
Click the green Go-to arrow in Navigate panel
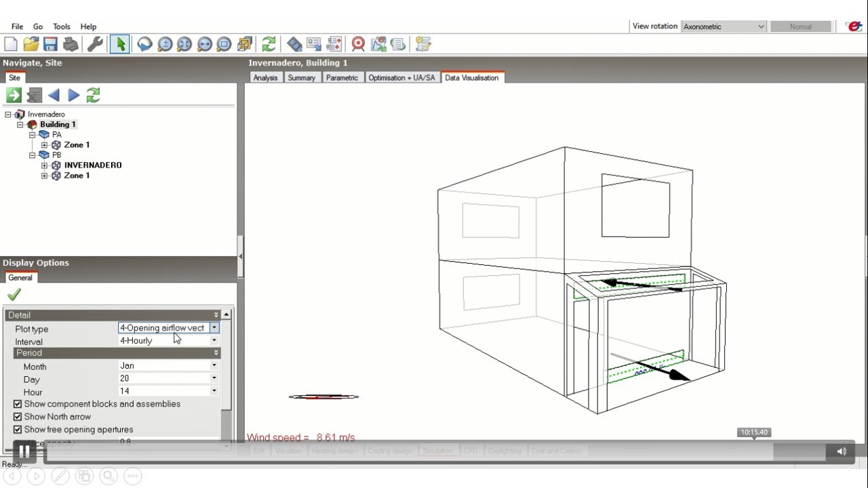tap(14, 96)
